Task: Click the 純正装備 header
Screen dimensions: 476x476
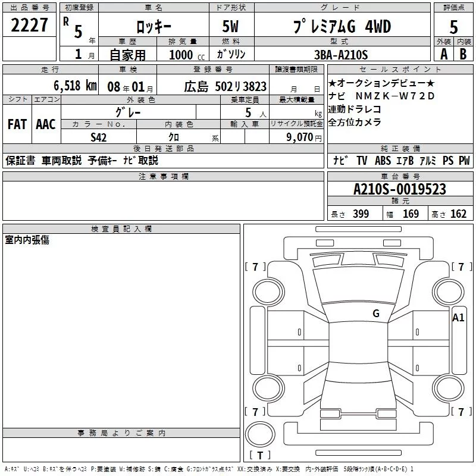Action: [x=400, y=148]
